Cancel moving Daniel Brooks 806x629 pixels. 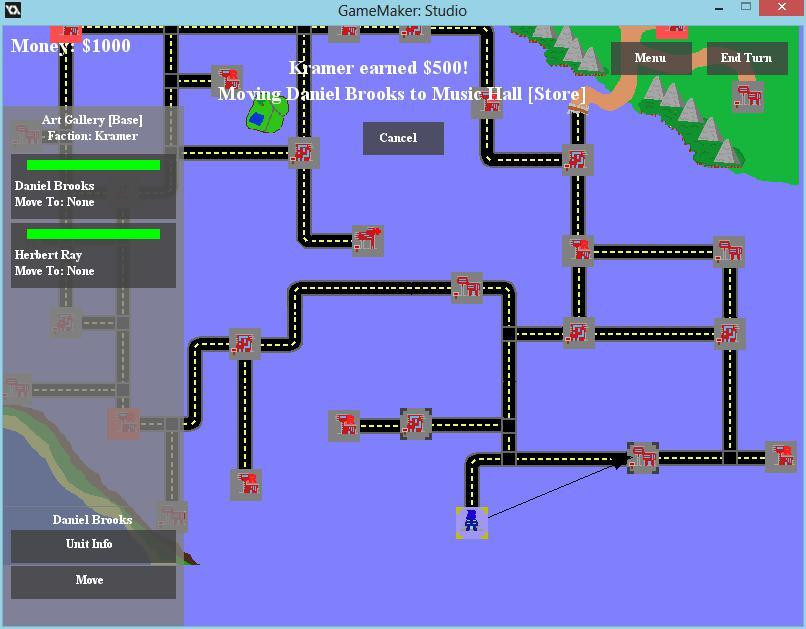click(404, 138)
